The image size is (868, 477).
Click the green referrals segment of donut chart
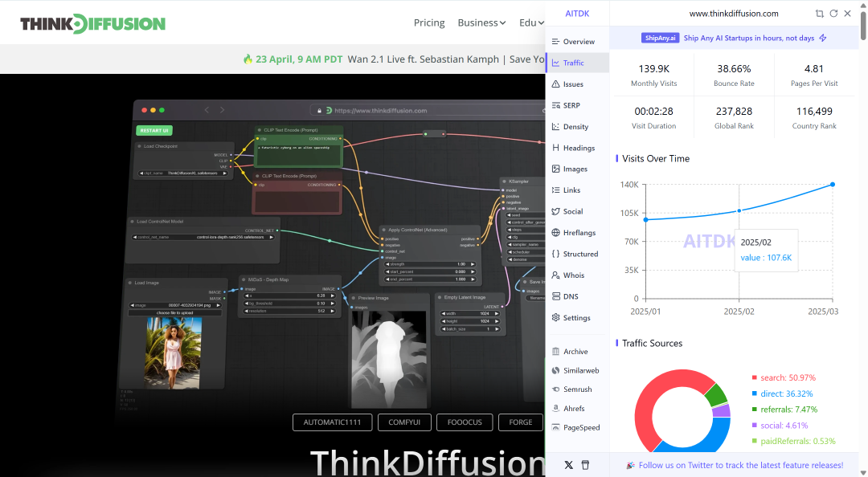pyautogui.click(x=717, y=395)
